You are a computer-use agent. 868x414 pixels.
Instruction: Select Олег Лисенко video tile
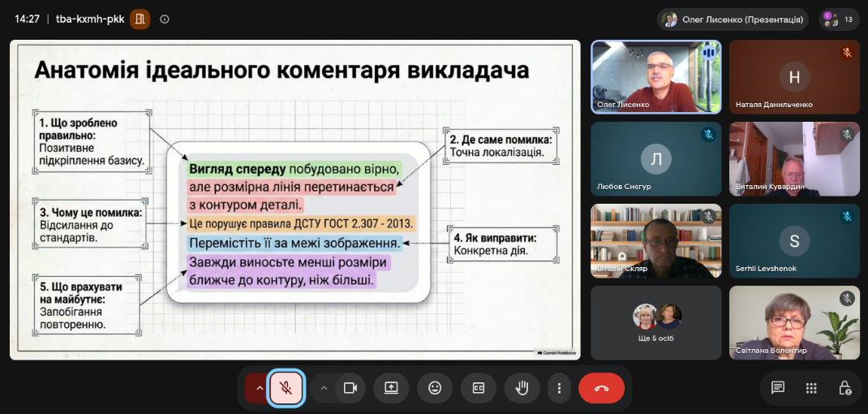tap(656, 76)
